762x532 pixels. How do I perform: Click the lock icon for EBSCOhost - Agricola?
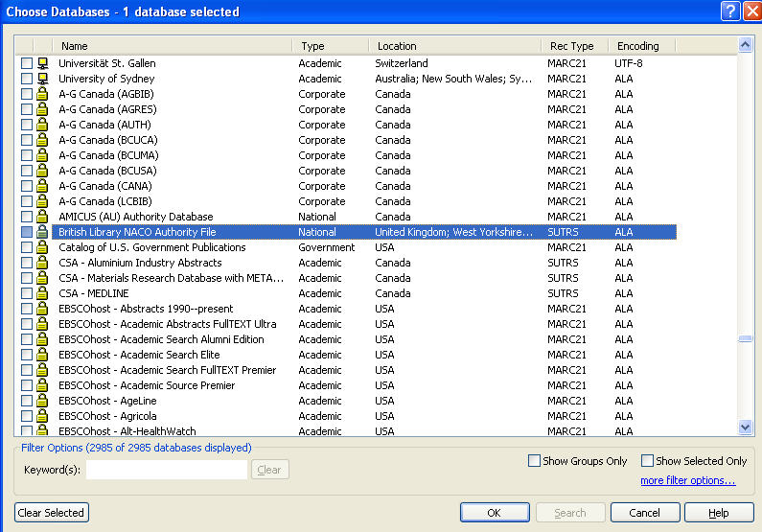coord(43,416)
